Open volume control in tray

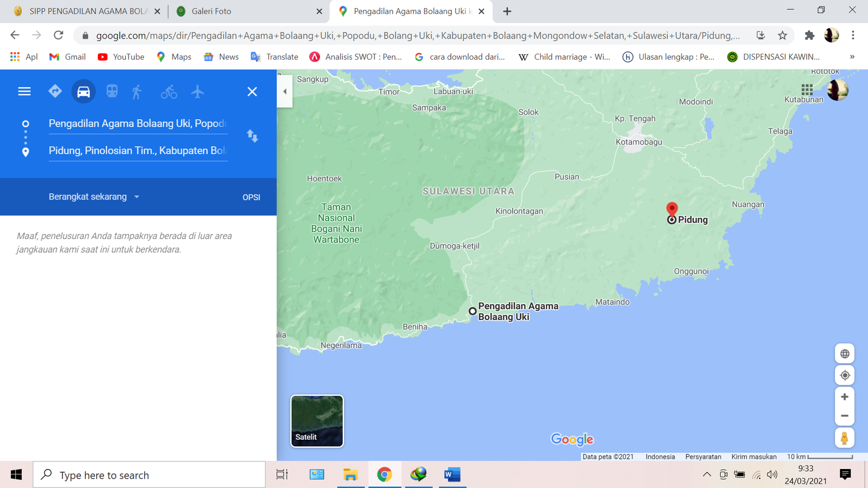point(773,475)
